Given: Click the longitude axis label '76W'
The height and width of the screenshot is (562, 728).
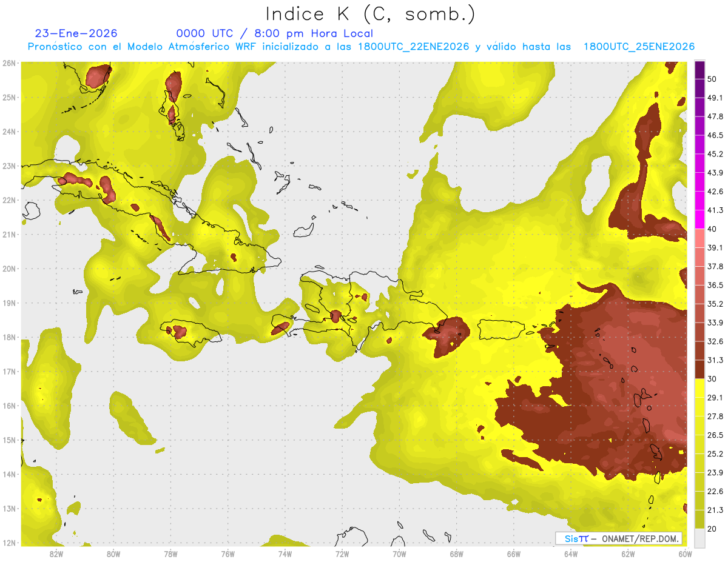Looking at the screenshot, I should point(227,554).
